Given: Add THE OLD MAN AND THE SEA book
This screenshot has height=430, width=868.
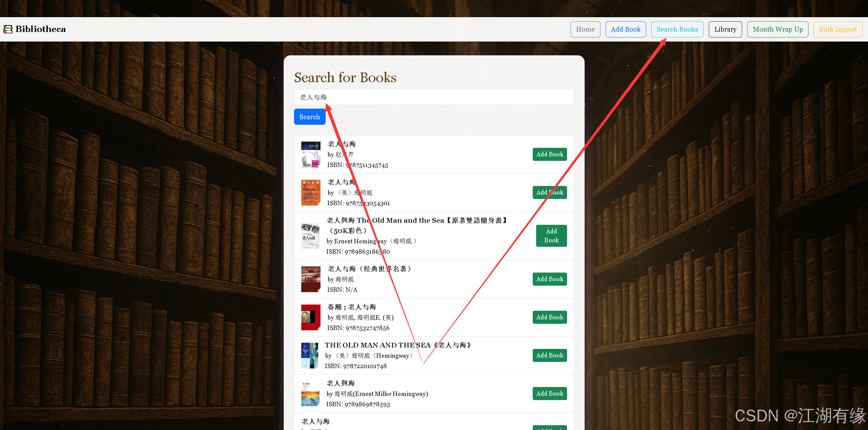Looking at the screenshot, I should coord(549,355).
